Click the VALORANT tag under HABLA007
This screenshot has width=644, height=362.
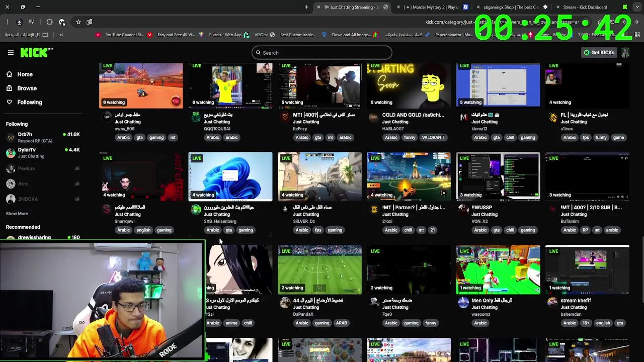[x=433, y=137]
